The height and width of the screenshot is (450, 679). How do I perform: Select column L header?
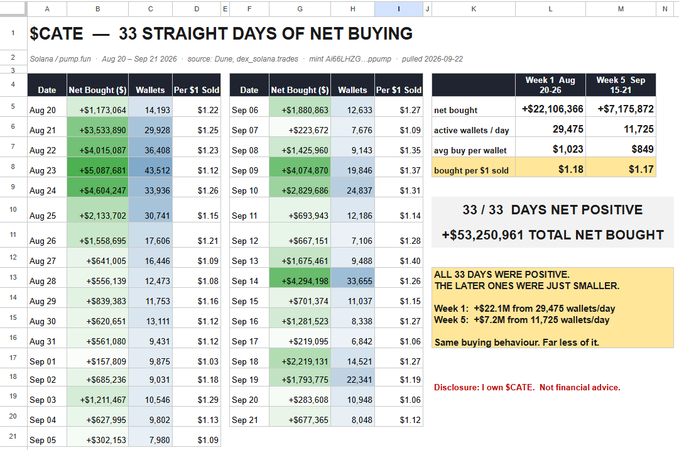550,9
